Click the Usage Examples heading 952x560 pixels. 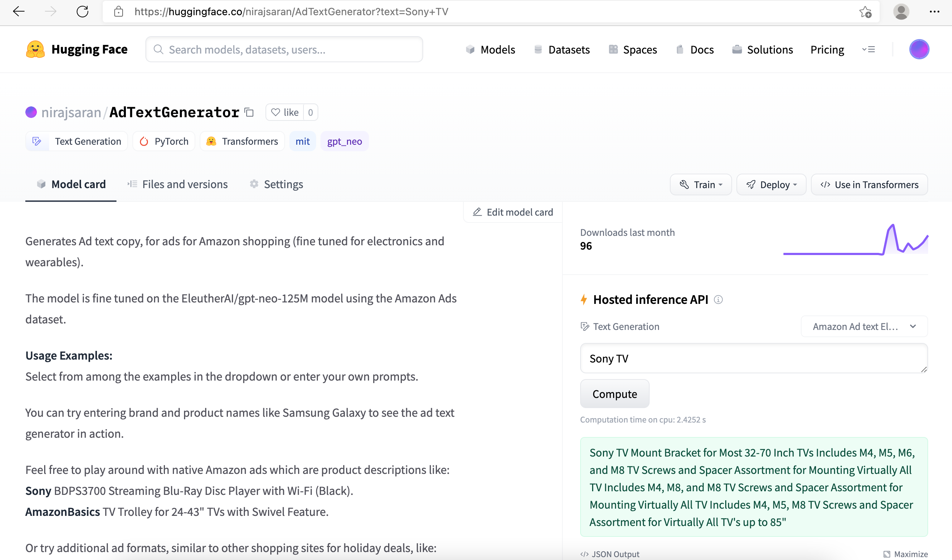click(x=69, y=356)
